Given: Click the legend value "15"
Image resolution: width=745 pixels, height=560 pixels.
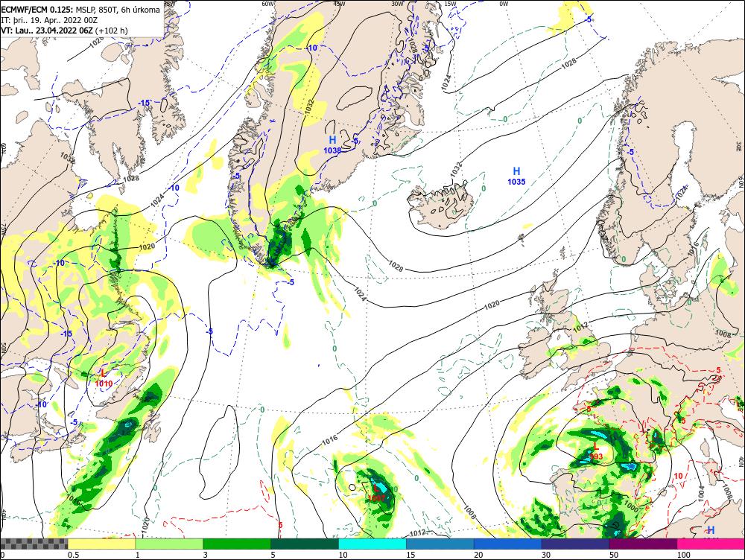Looking at the screenshot, I should 410,555.
